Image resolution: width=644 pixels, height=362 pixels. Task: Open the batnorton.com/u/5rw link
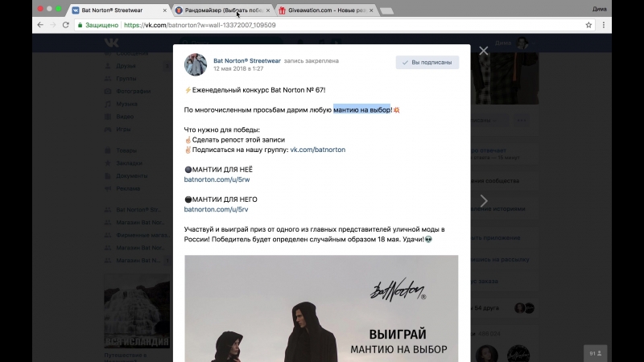[217, 179]
